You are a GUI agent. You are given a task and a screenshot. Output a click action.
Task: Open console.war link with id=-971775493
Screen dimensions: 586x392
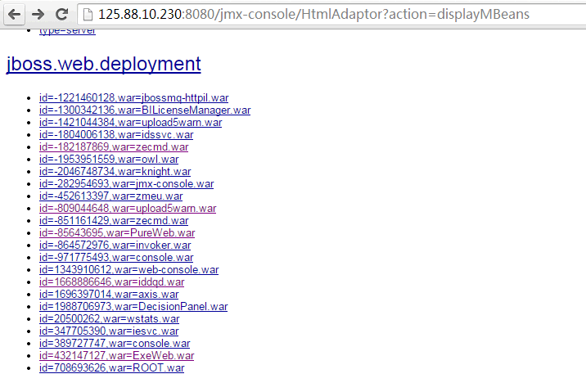(x=116, y=258)
